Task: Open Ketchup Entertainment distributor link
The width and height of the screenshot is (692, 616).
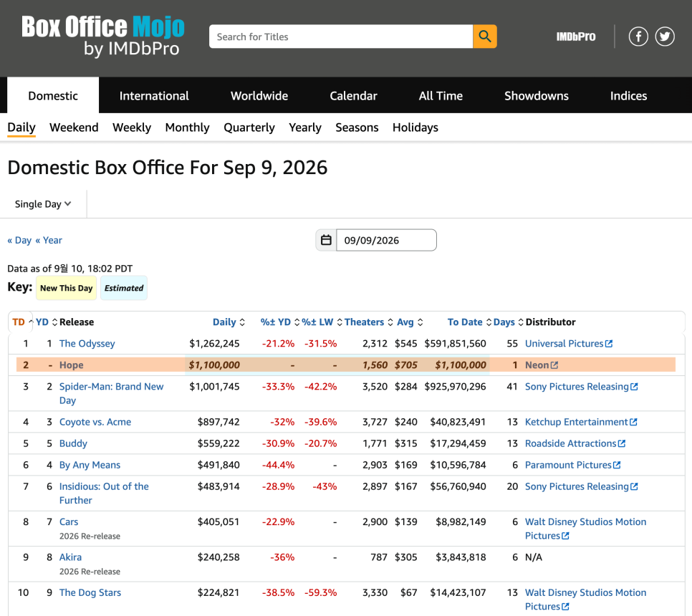Action: (x=576, y=422)
